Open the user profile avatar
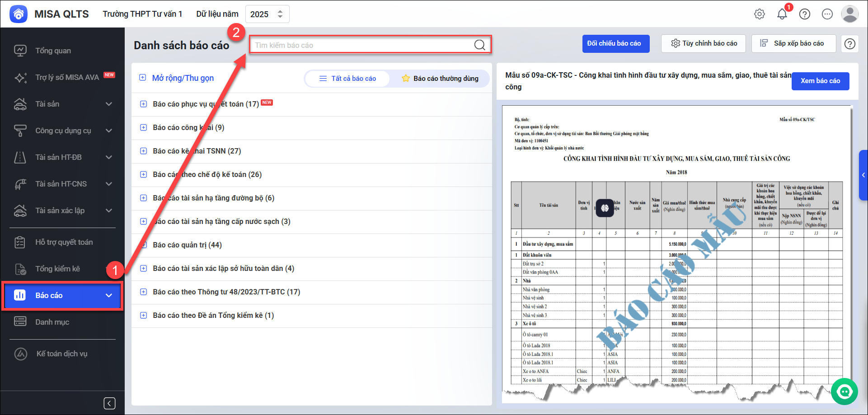Image resolution: width=868 pixels, height=415 pixels. point(850,14)
